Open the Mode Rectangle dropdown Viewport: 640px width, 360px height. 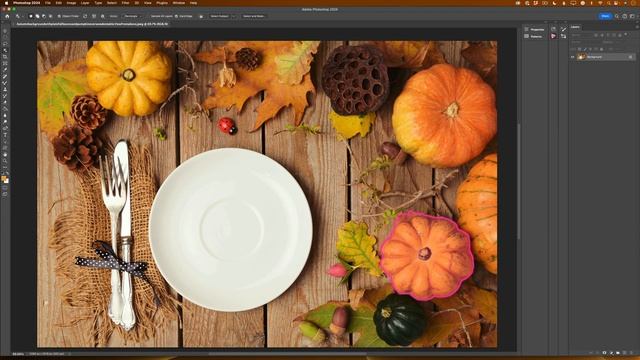(x=133, y=16)
